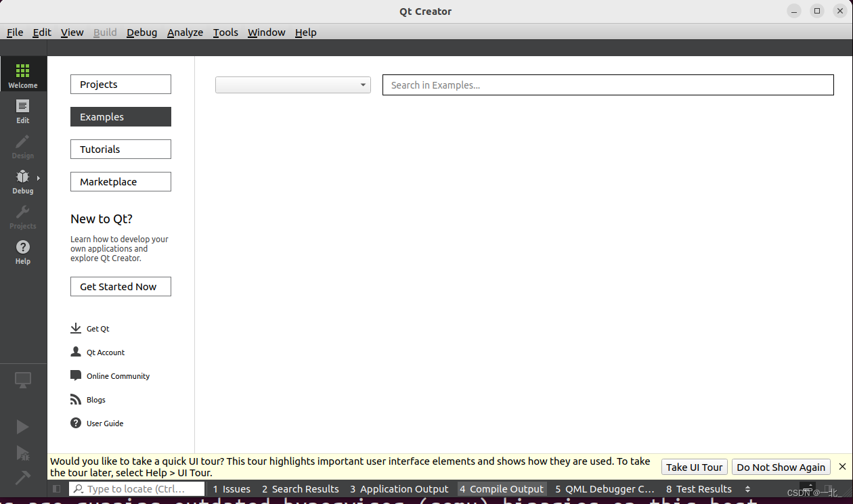Open the File menu

15,32
